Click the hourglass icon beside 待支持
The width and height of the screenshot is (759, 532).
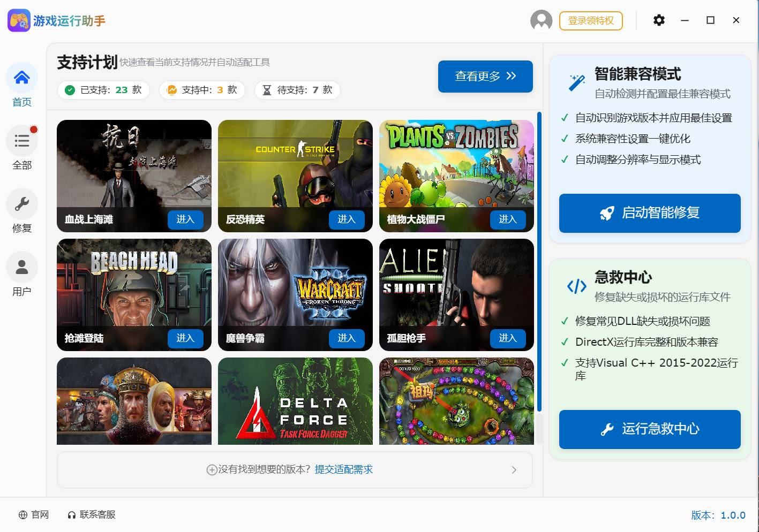pyautogui.click(x=267, y=90)
